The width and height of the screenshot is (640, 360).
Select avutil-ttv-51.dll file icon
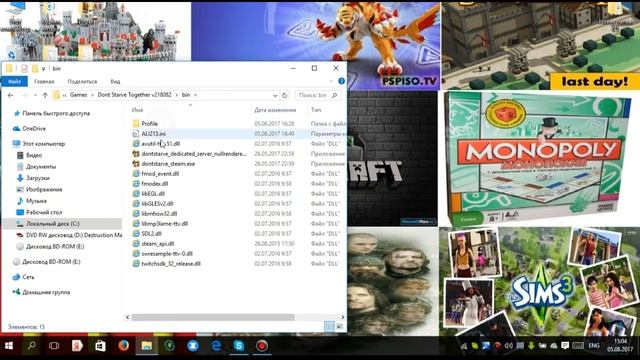(x=136, y=144)
